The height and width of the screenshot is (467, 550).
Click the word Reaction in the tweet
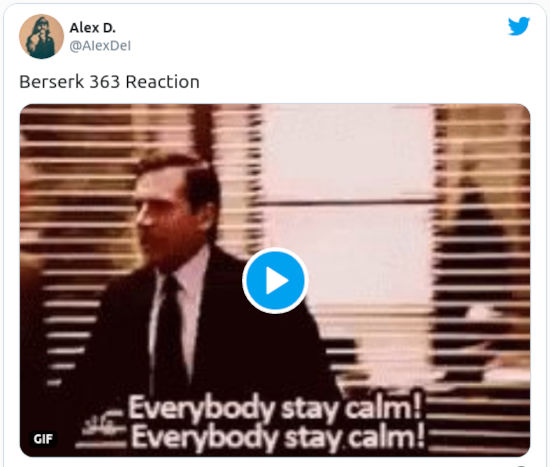pos(163,82)
